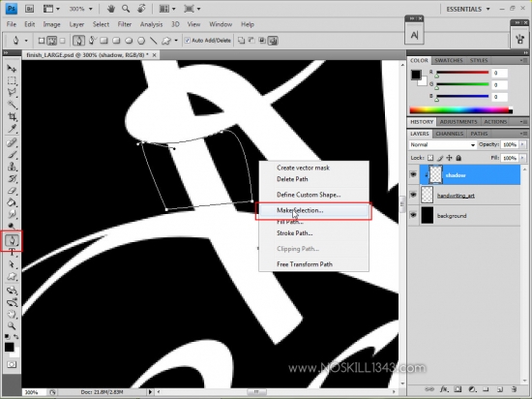The height and width of the screenshot is (399, 532).
Task: Select the Eyedropper tool
Action: point(12,129)
